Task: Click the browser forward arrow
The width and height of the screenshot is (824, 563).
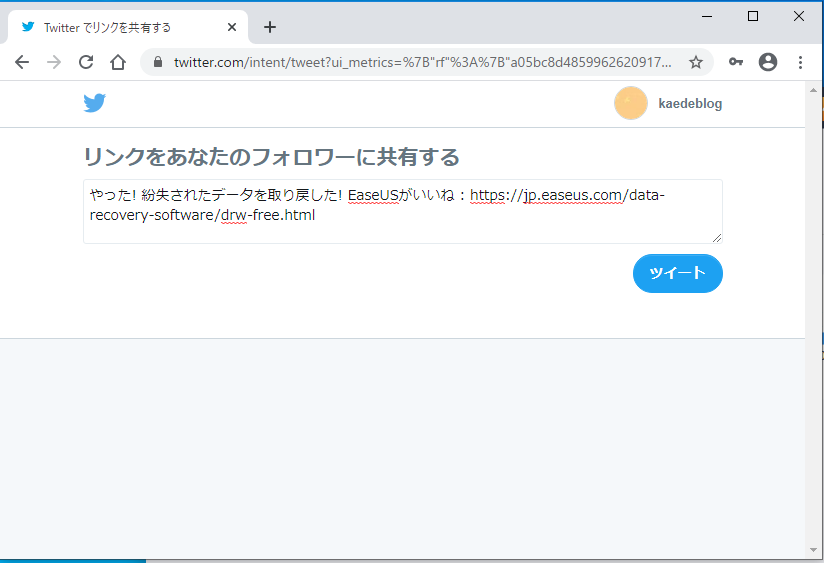Action: click(54, 62)
